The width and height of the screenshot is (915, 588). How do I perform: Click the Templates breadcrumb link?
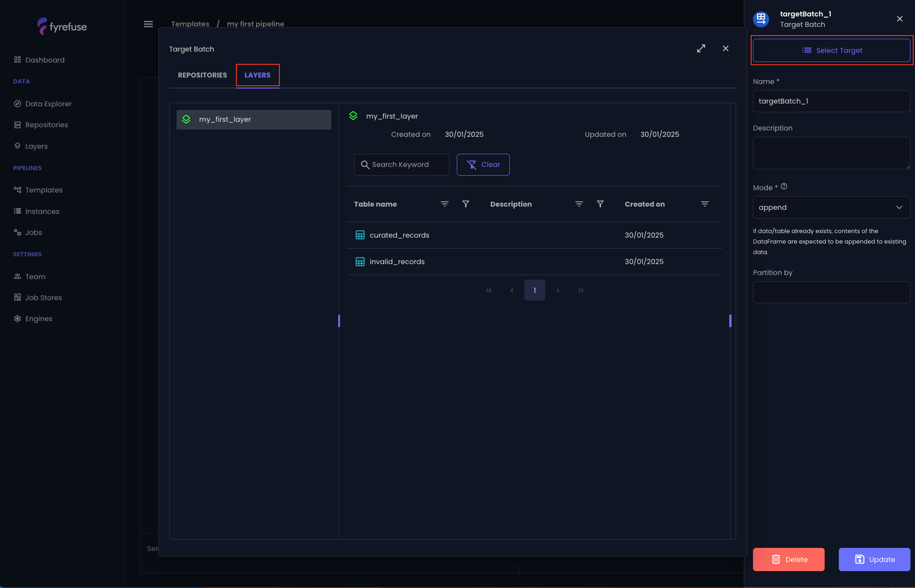tap(190, 24)
